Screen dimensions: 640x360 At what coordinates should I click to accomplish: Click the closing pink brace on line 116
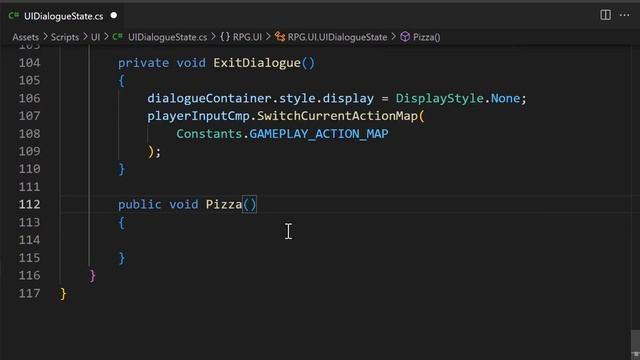coord(93,276)
